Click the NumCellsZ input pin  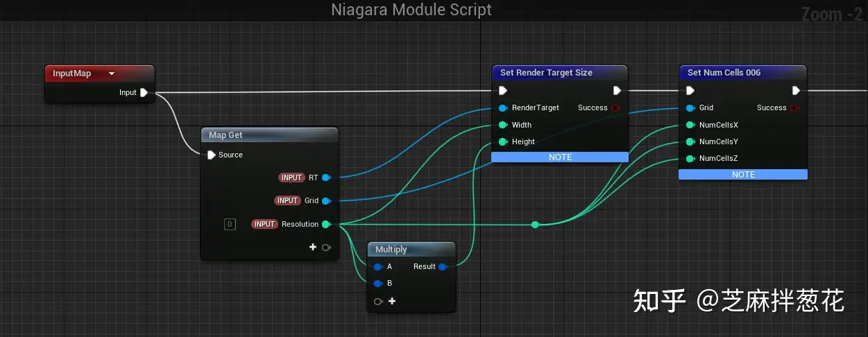690,159
